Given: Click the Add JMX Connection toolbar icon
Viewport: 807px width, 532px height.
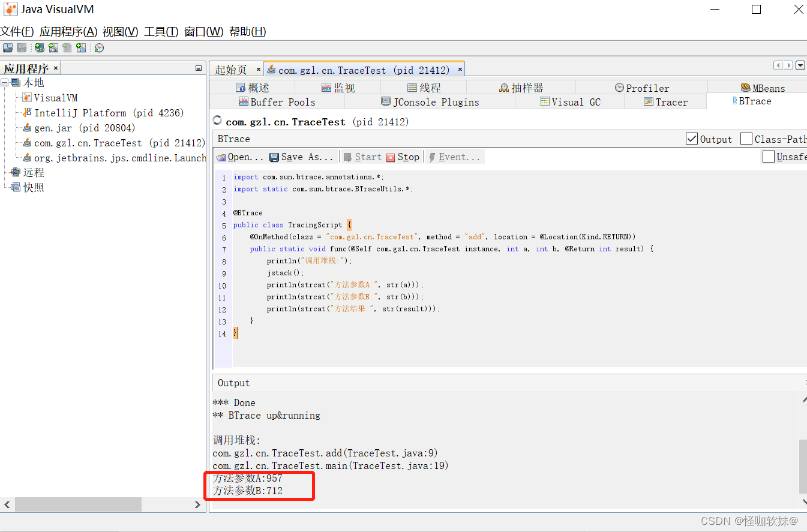Looking at the screenshot, I should (x=53, y=48).
